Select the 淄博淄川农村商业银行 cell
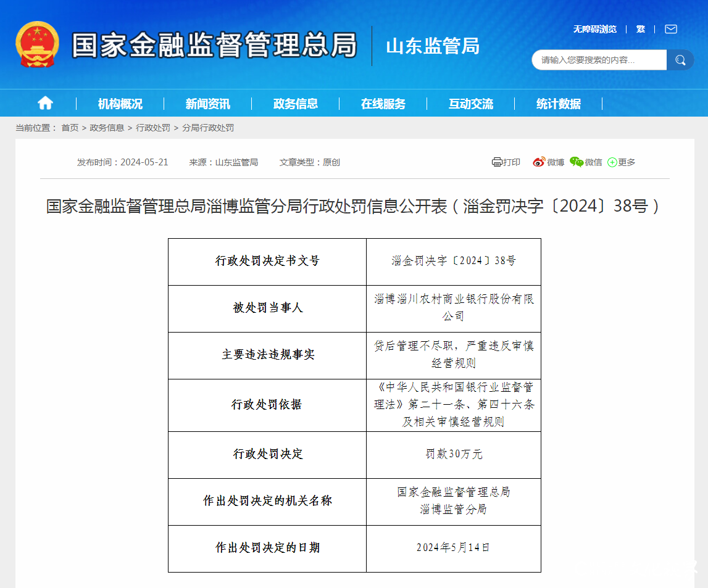708x588 pixels. (453, 308)
